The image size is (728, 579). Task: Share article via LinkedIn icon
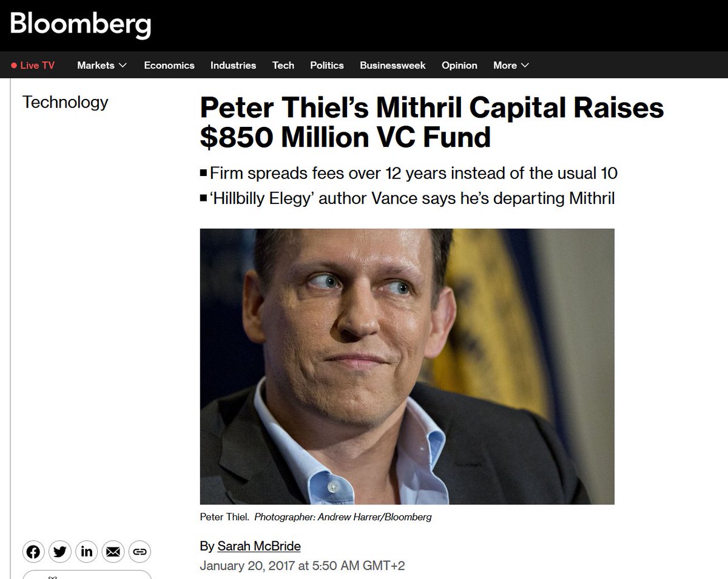point(86,552)
